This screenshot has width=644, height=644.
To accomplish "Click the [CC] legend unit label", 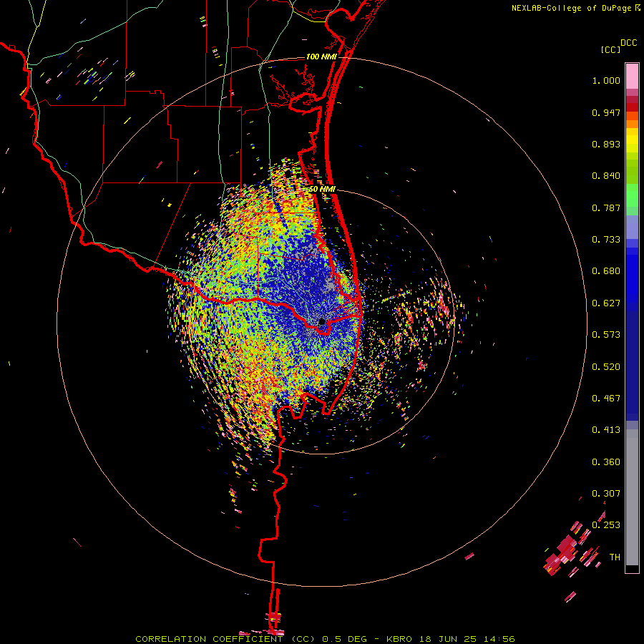I will 611,49.
